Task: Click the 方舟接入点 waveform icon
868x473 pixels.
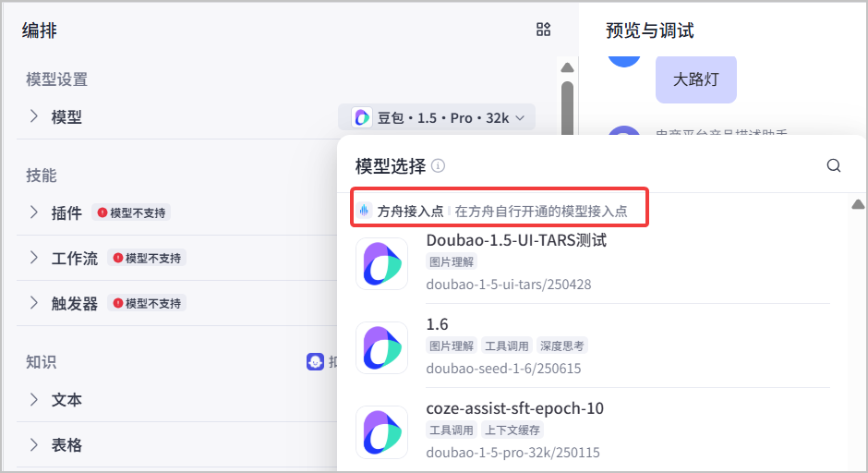Action: click(364, 211)
